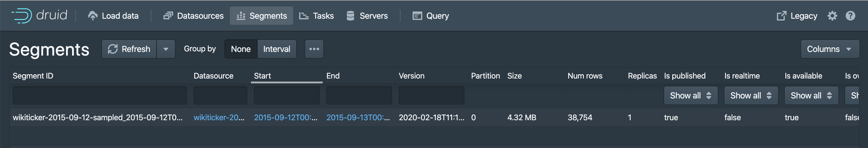
Task: Open the Columns dropdown
Action: (829, 49)
